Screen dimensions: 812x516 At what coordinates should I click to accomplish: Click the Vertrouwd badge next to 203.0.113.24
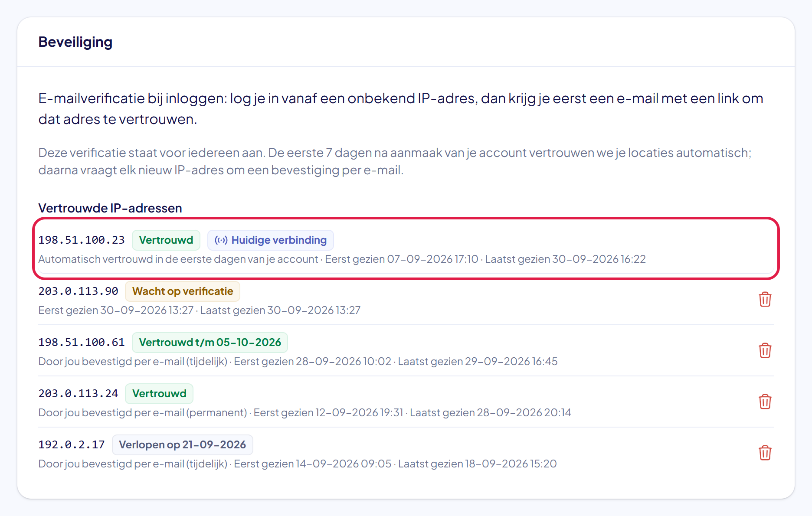159,394
